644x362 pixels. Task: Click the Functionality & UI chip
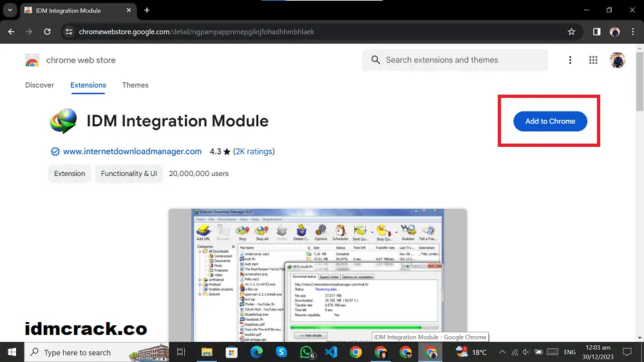129,173
